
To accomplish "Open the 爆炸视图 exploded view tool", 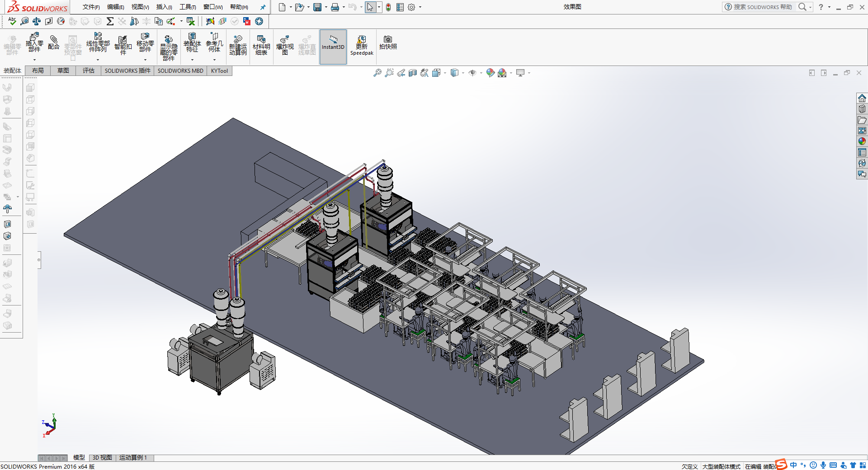I will tap(285, 45).
